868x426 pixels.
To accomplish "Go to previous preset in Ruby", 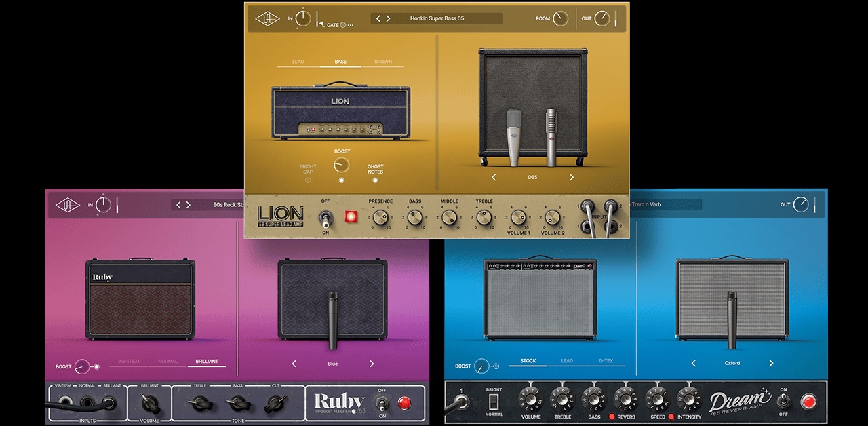I will (179, 204).
